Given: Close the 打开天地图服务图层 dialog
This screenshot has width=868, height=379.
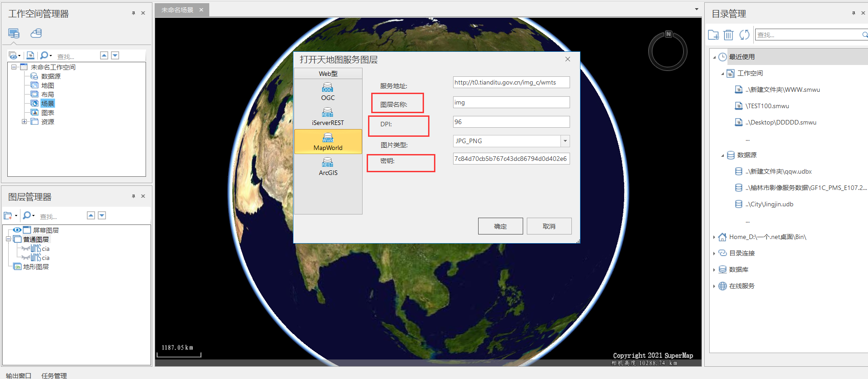Looking at the screenshot, I should [x=568, y=59].
